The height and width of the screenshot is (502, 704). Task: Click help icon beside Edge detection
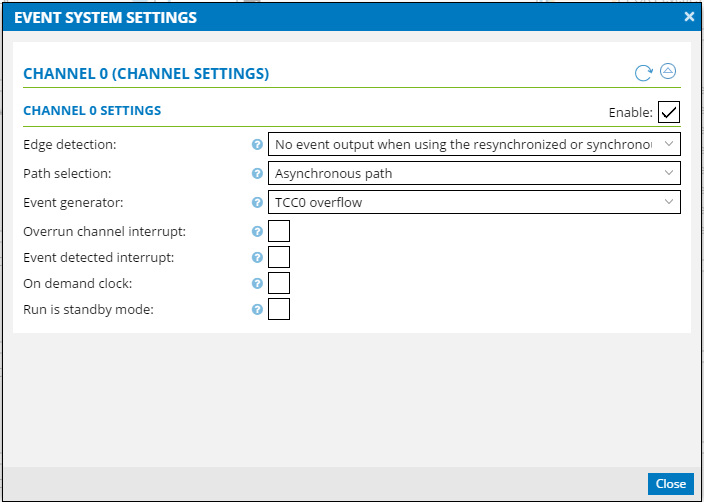(257, 144)
